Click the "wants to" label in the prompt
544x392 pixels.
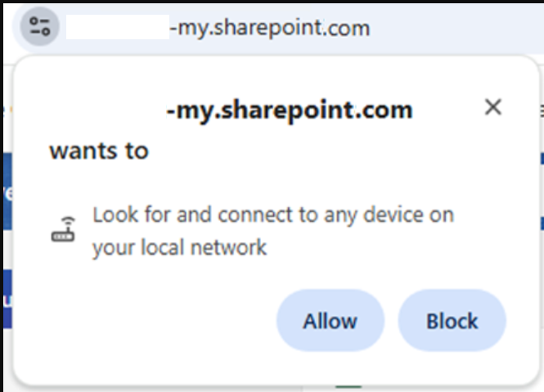coord(99,151)
